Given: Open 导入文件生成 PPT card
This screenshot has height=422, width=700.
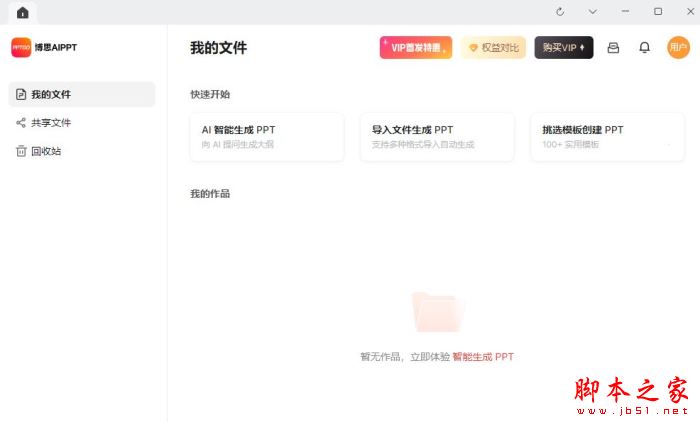Looking at the screenshot, I should 437,137.
